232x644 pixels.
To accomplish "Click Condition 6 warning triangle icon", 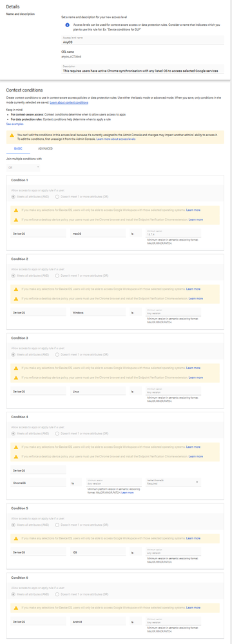I will [16, 607].
